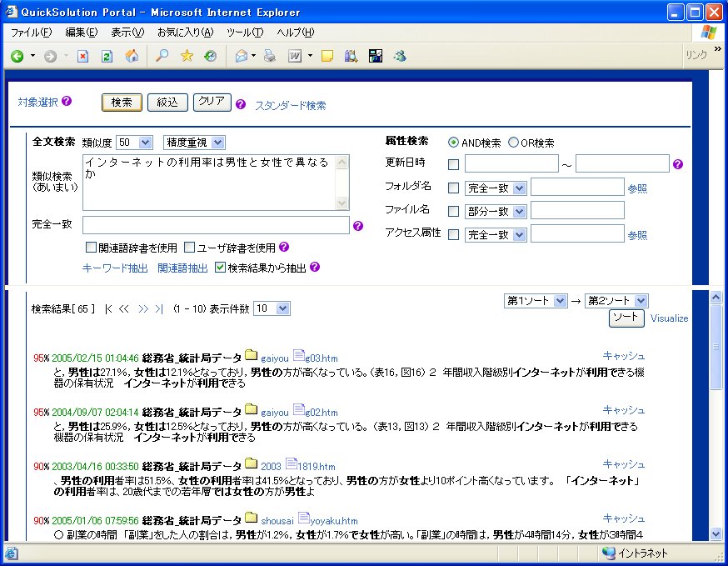728x566 pixels.
Task: Select the OR検索 radio button
Action: [513, 143]
